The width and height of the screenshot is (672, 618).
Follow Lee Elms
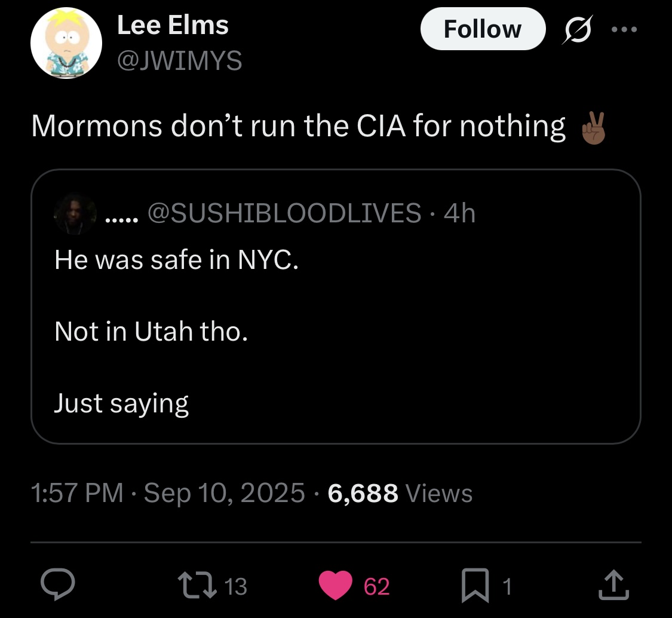click(482, 29)
